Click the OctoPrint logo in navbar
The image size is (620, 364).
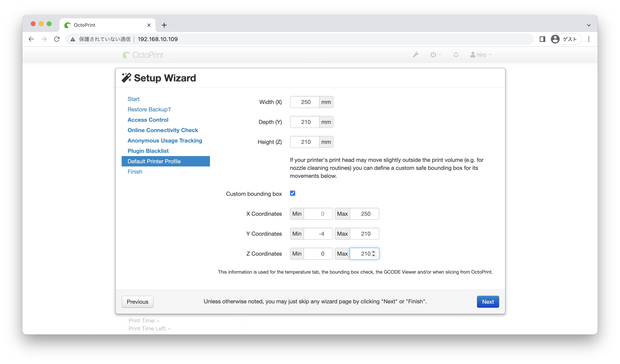click(143, 55)
